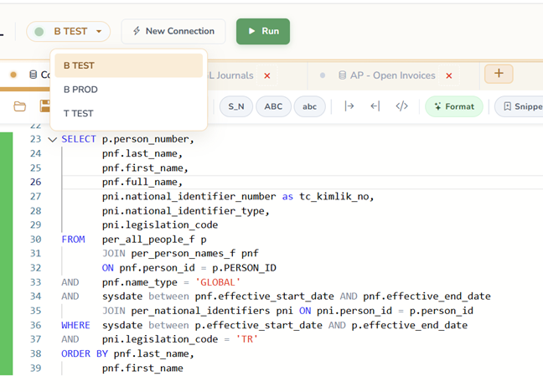Collapse the SELECT block at line 23
Image resolution: width=543 pixels, height=392 pixels.
(52, 140)
